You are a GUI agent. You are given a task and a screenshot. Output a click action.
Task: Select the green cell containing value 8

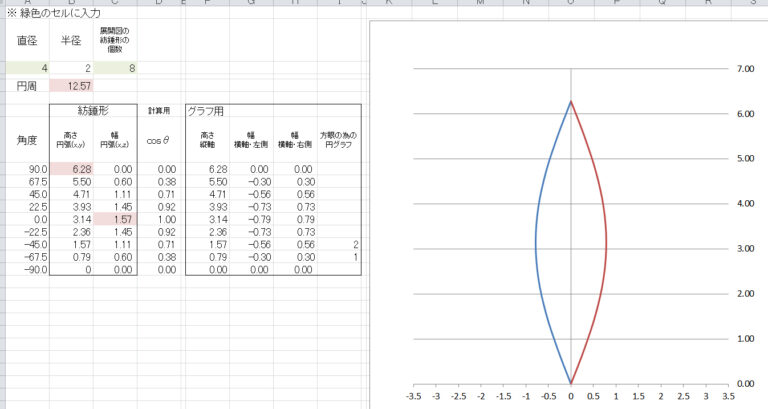115,68
